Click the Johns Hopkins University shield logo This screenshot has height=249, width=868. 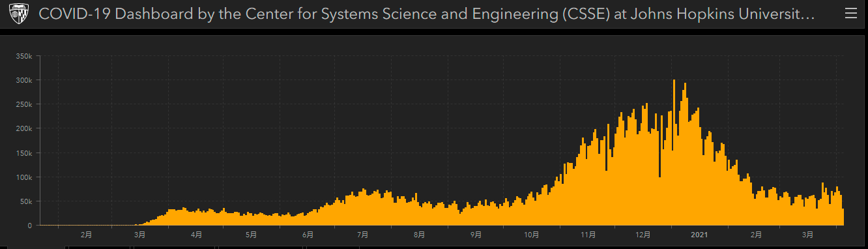19,14
